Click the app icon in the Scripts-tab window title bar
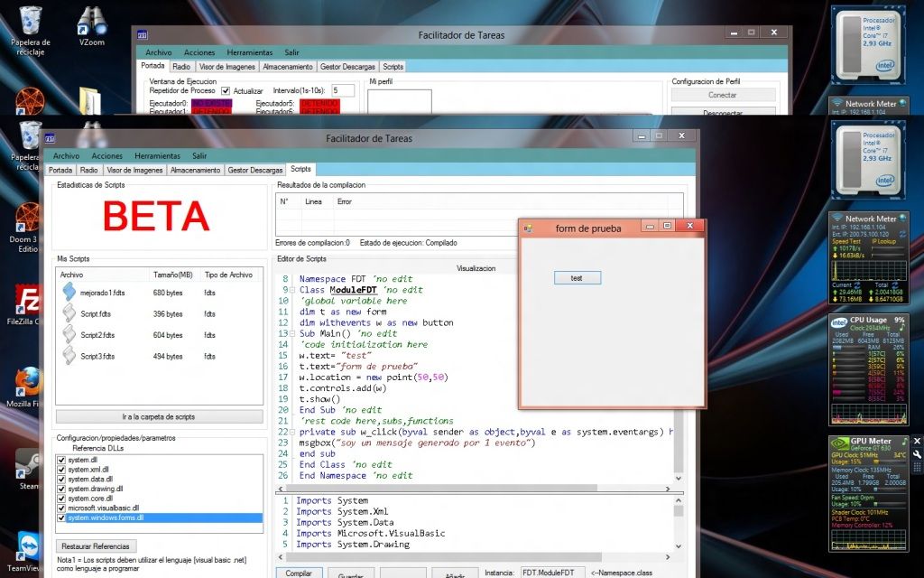 pos(50,138)
